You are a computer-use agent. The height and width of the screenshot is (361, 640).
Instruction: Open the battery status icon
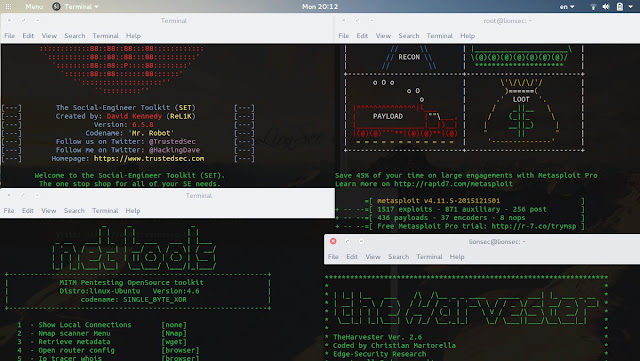(620, 7)
